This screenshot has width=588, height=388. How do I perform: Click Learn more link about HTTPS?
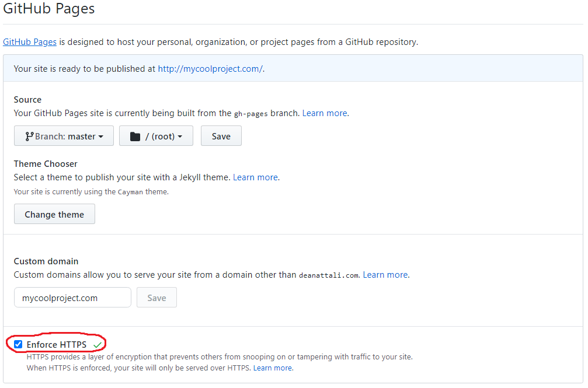pyautogui.click(x=273, y=368)
